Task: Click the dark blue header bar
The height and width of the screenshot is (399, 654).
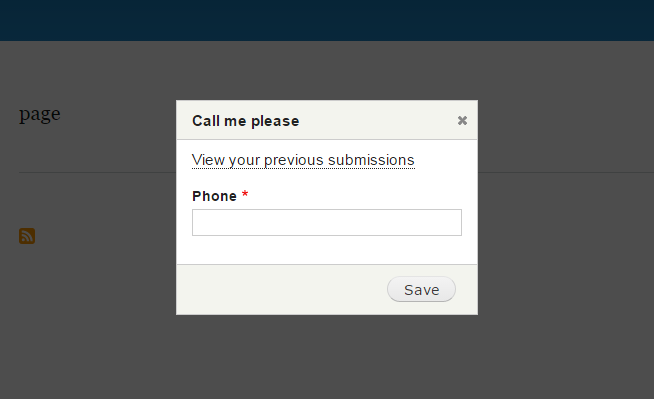Action: click(327, 20)
